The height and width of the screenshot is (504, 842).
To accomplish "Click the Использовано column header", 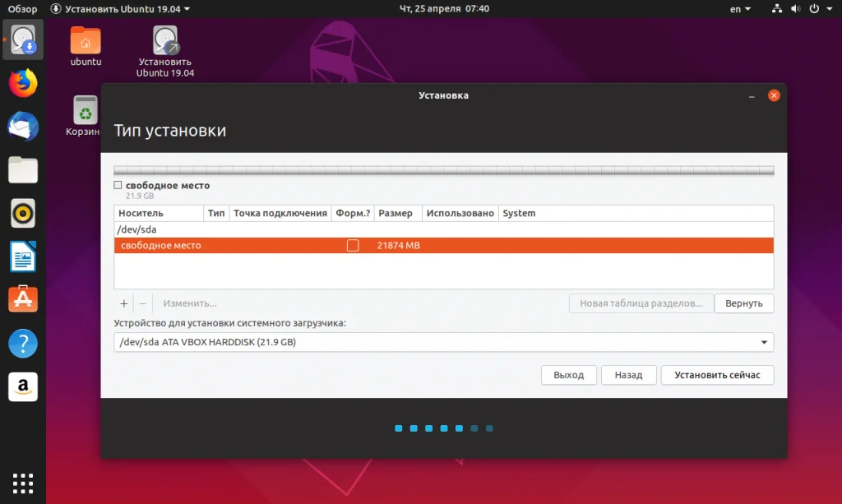I will 460,213.
